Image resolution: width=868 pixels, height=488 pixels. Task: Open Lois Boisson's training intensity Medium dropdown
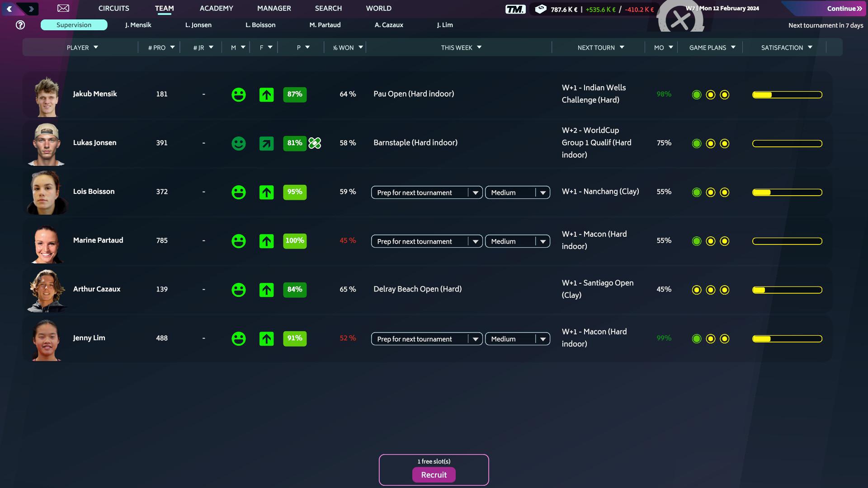pyautogui.click(x=517, y=192)
